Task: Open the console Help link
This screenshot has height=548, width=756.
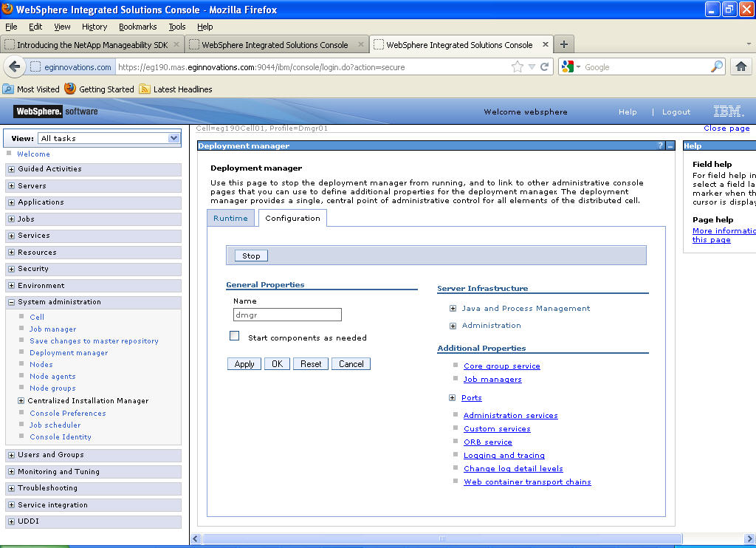Action: pyautogui.click(x=628, y=112)
